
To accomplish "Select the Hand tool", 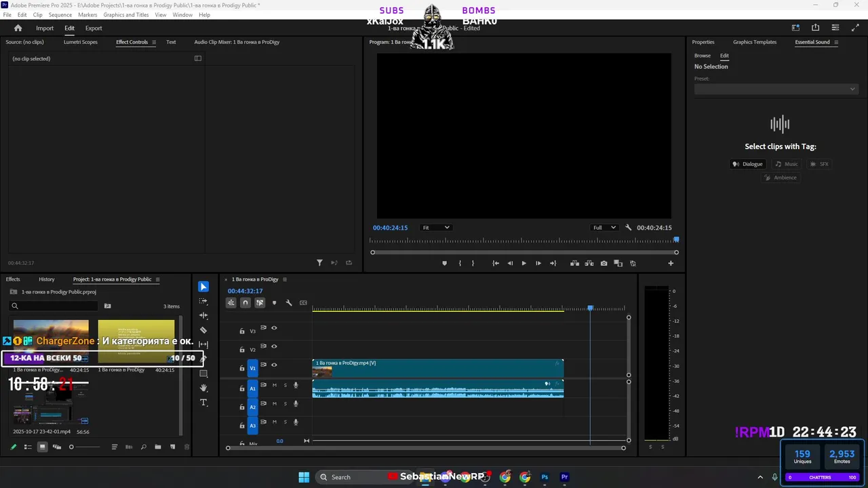I will (x=203, y=388).
